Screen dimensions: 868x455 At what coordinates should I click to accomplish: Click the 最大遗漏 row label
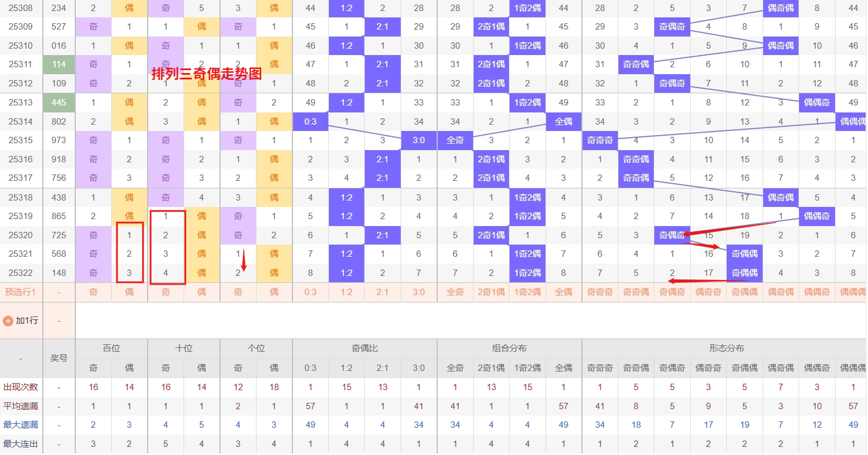tap(21, 425)
